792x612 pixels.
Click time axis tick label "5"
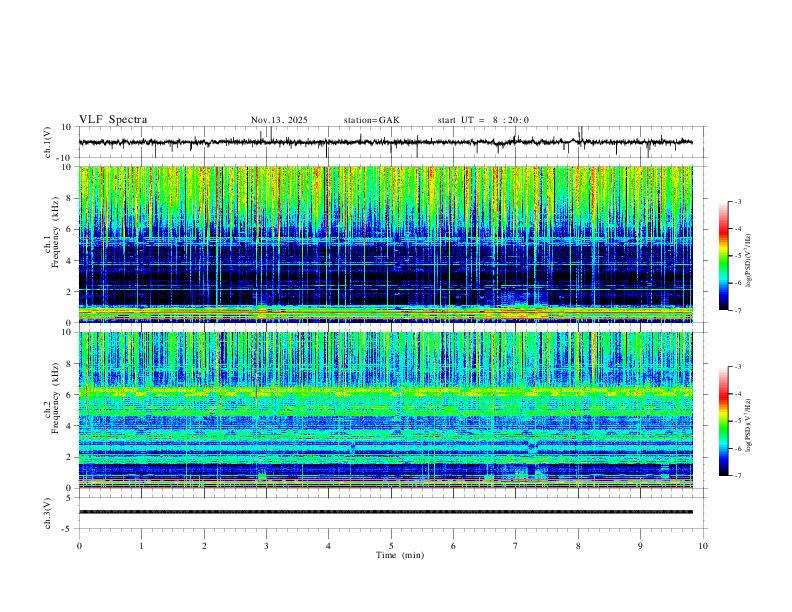coord(391,546)
